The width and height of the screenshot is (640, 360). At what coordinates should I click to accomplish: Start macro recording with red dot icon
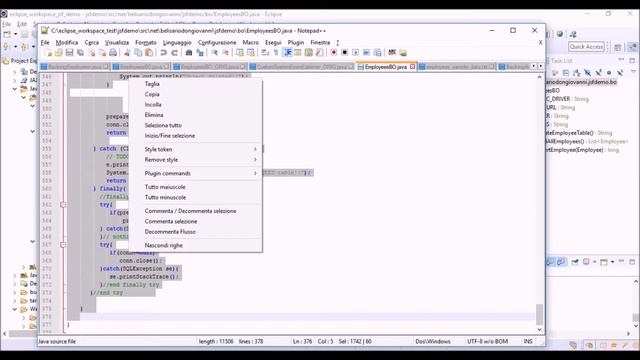334,53
